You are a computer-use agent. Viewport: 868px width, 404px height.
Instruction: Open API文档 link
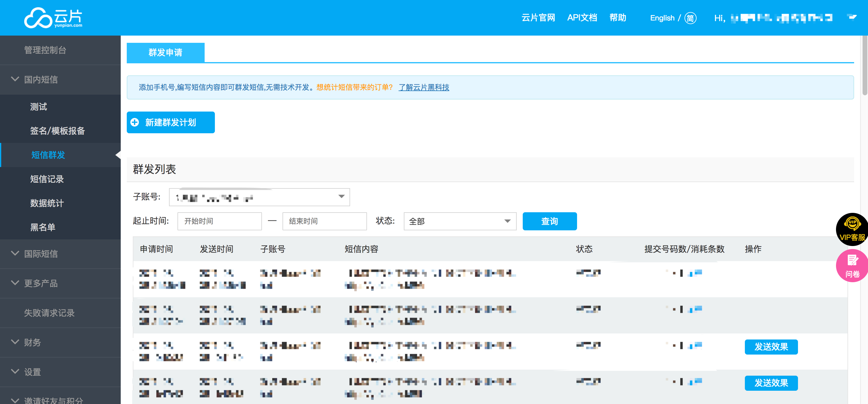point(582,18)
